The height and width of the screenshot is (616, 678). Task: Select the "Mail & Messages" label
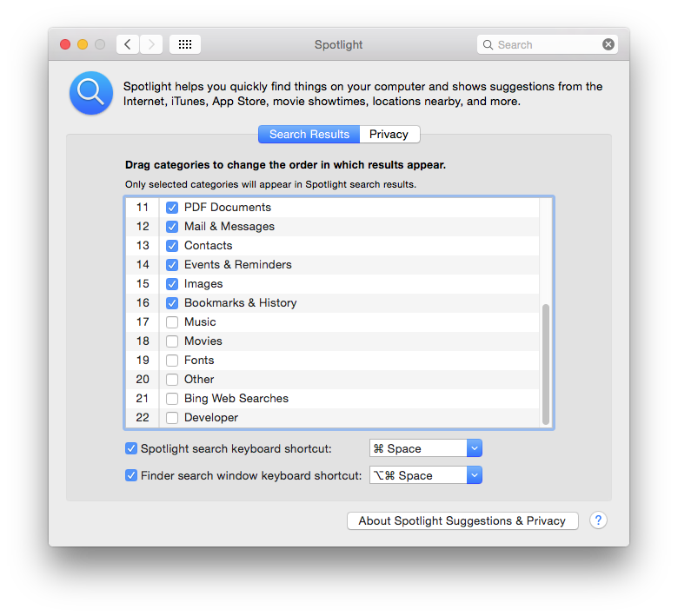[x=229, y=227]
